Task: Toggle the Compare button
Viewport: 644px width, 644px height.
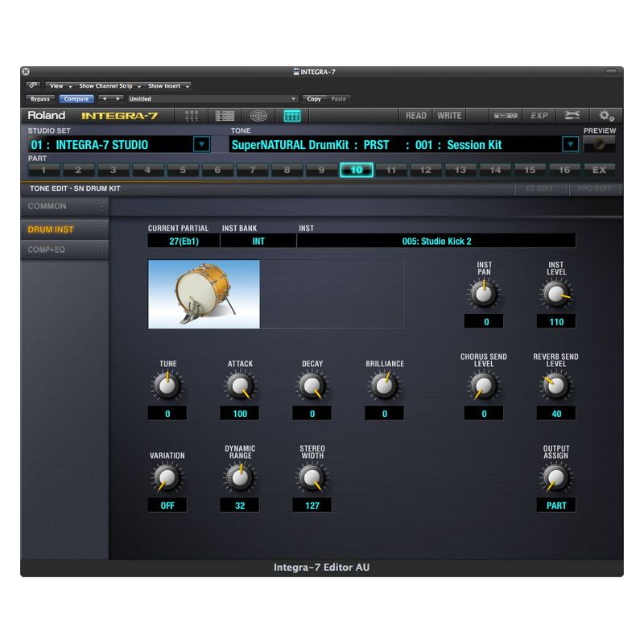Action: click(x=76, y=99)
